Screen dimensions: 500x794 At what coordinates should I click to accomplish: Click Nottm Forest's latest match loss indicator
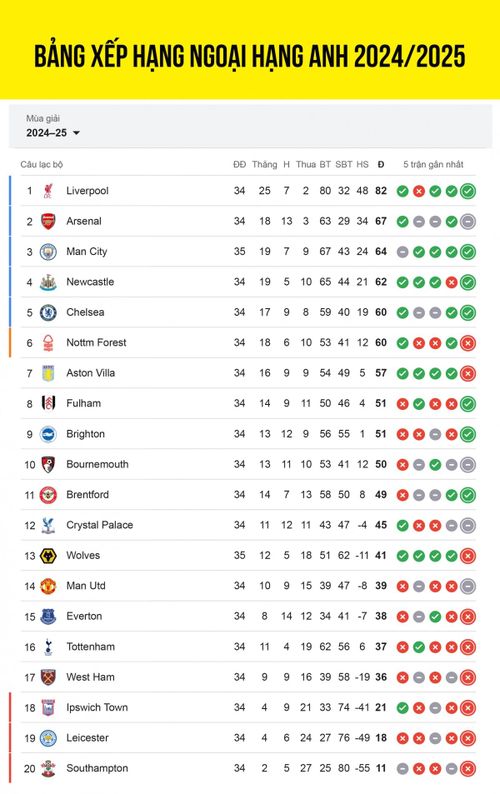point(468,343)
